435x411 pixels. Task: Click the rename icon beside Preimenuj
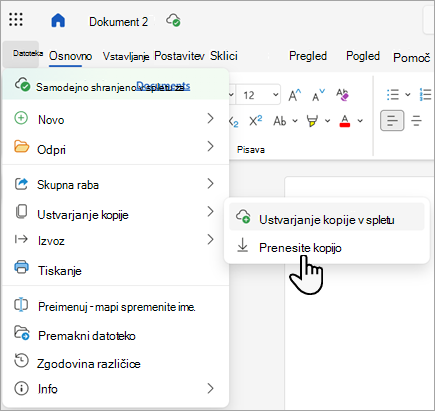[x=21, y=305]
